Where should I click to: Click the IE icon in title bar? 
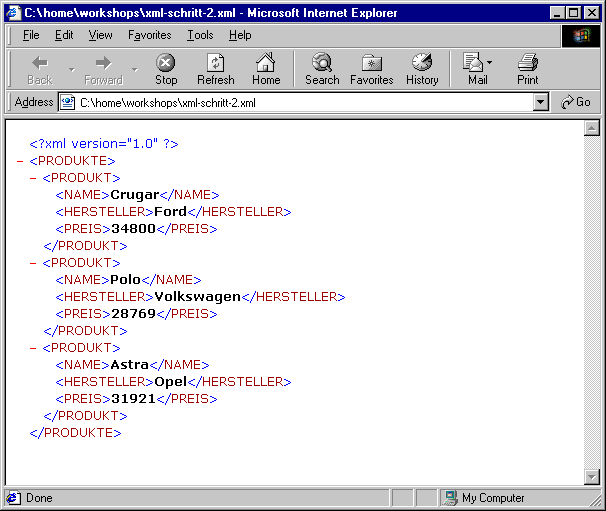coord(13,13)
